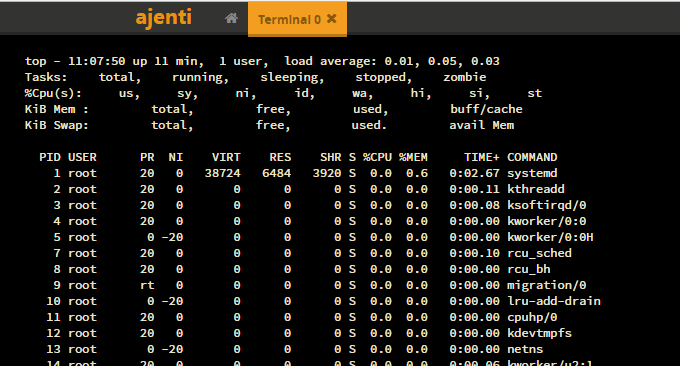Image resolution: width=680 pixels, height=366 pixels.
Task: Open the home icon in header
Action: 232,18
